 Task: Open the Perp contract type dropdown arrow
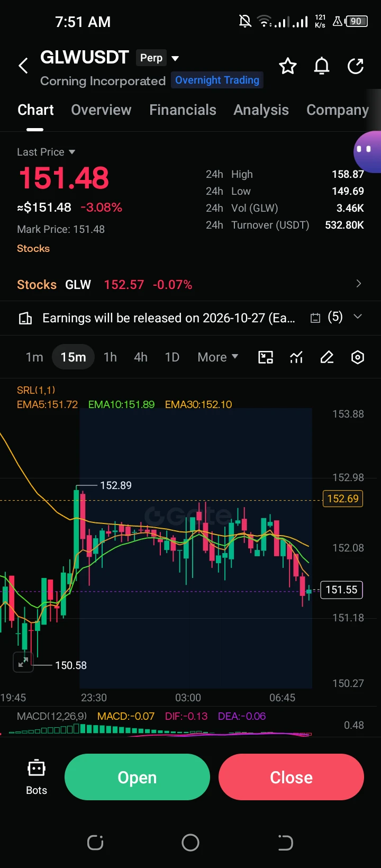[175, 58]
